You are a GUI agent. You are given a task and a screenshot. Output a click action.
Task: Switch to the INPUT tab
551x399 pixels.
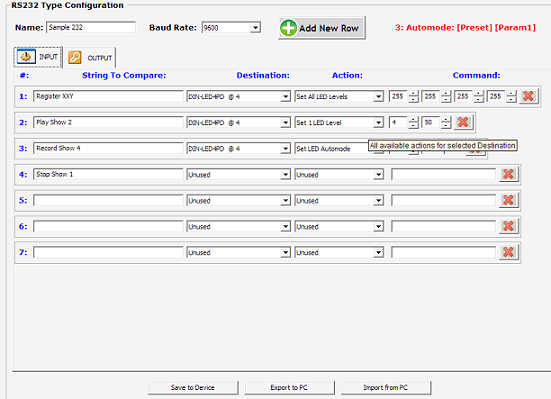tap(38, 57)
